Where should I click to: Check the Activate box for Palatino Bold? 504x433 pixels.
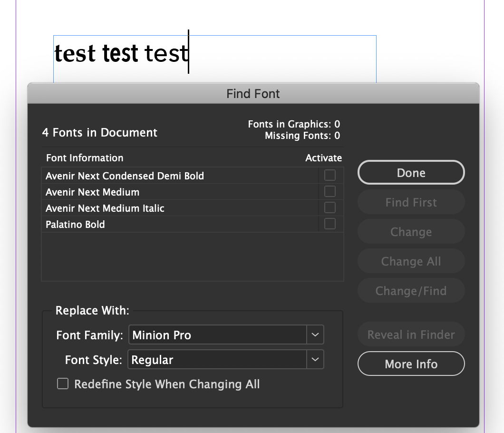[x=330, y=224]
